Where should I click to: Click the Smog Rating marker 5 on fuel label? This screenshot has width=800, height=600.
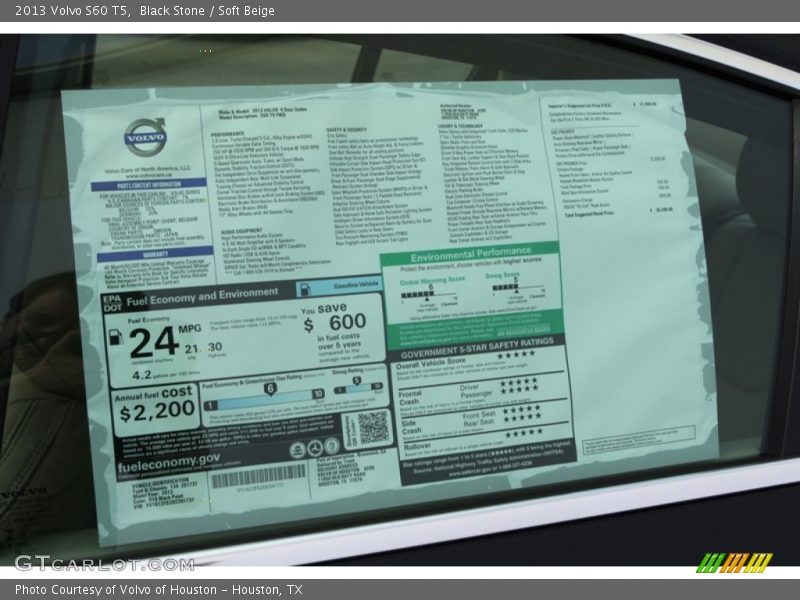(x=357, y=381)
